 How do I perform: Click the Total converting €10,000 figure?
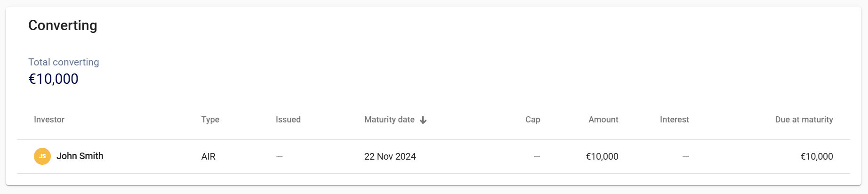[53, 79]
